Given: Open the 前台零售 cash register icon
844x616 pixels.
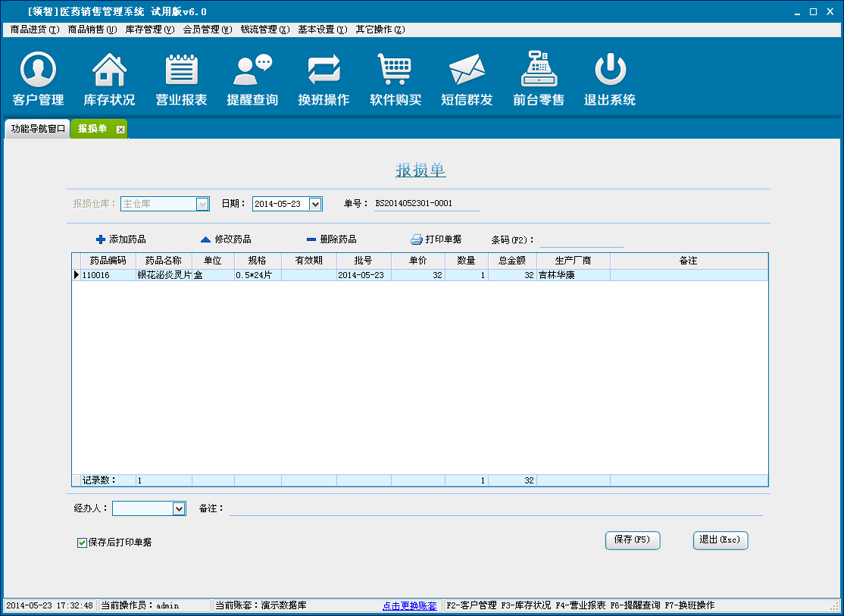Looking at the screenshot, I should tap(538, 71).
